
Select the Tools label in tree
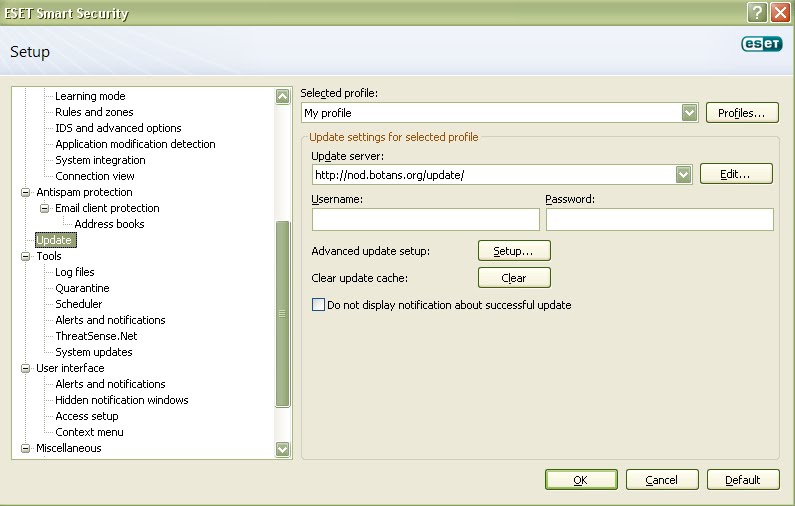coord(49,256)
